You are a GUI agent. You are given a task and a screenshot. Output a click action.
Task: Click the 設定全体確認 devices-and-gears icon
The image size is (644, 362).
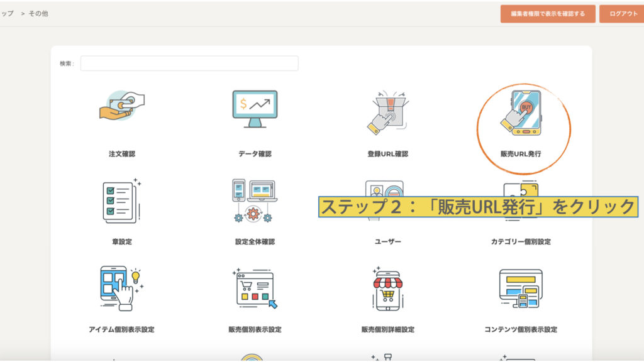click(255, 201)
